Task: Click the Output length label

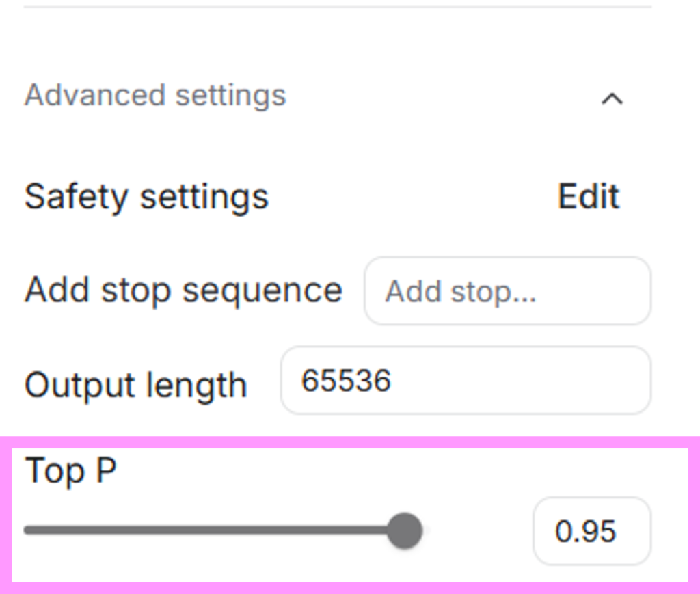Action: click(135, 386)
